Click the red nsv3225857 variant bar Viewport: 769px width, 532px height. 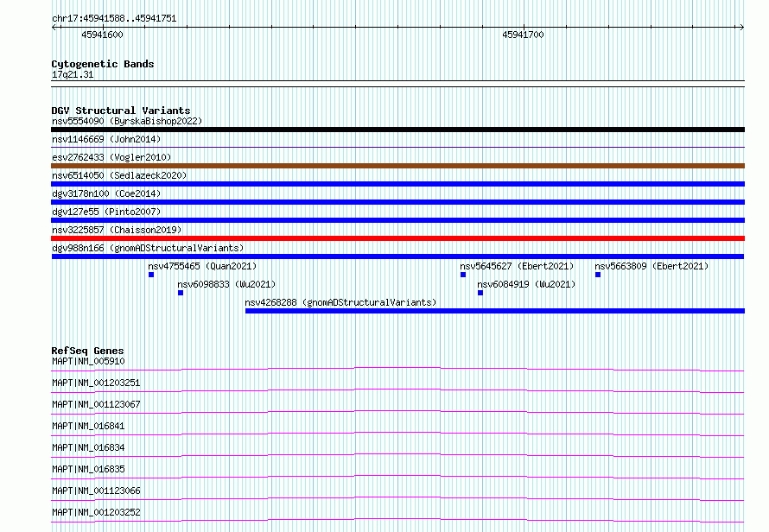[x=397, y=238]
